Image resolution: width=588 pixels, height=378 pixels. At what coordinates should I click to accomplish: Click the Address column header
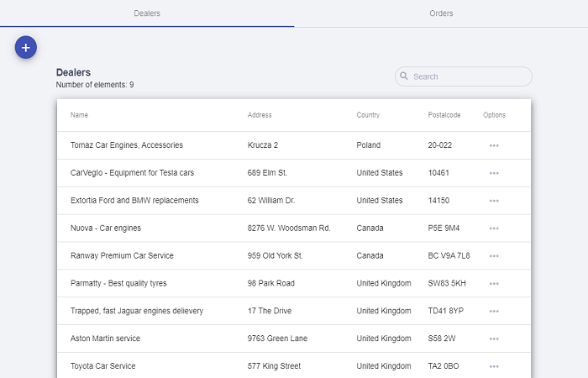260,115
